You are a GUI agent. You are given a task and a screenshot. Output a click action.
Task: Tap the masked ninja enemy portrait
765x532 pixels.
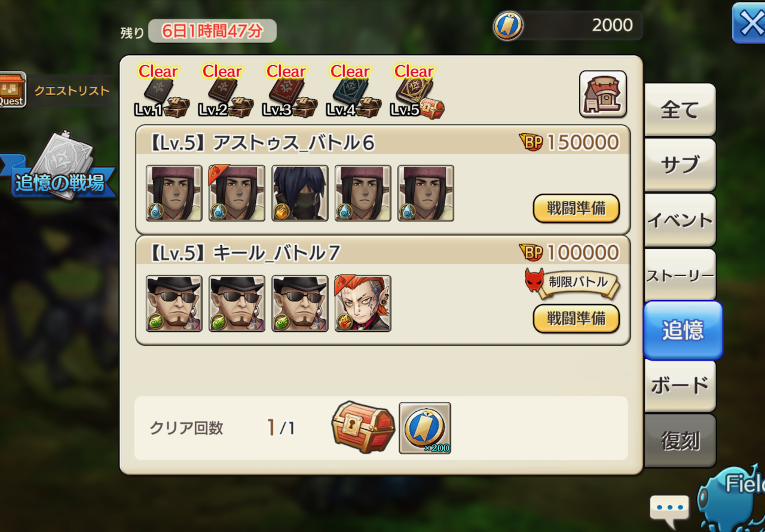pos(300,193)
